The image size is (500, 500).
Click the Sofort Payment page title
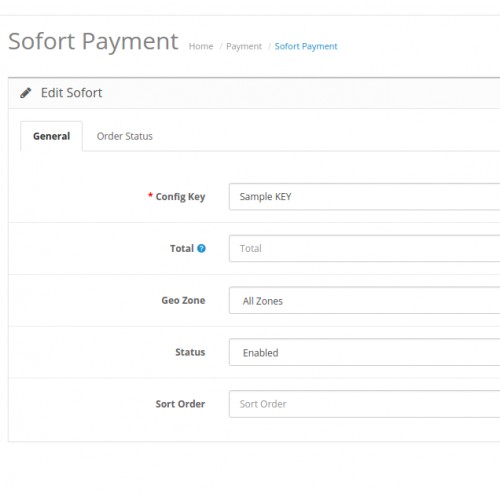click(x=93, y=42)
